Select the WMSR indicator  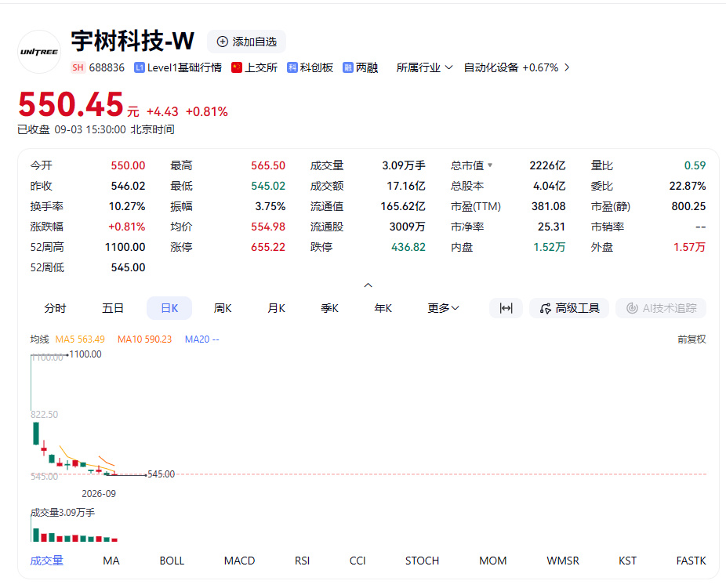563,561
